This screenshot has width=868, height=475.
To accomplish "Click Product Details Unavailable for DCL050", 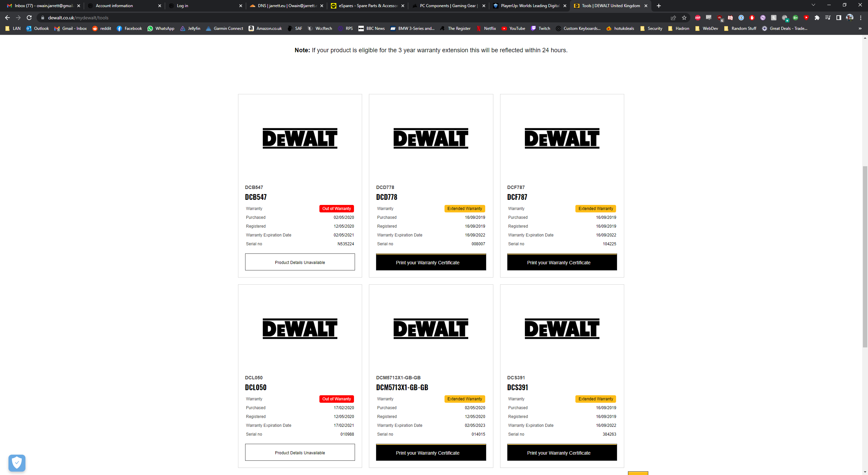I will [300, 453].
